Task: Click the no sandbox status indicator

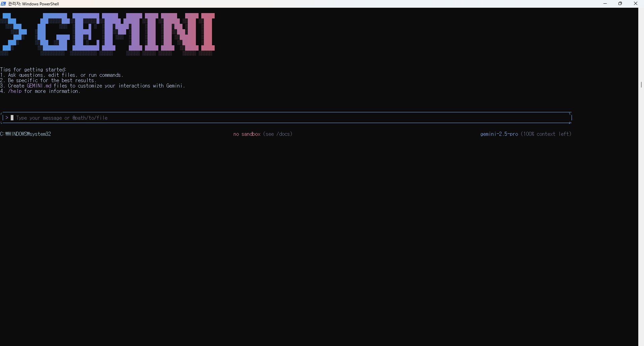Action: pos(247,134)
